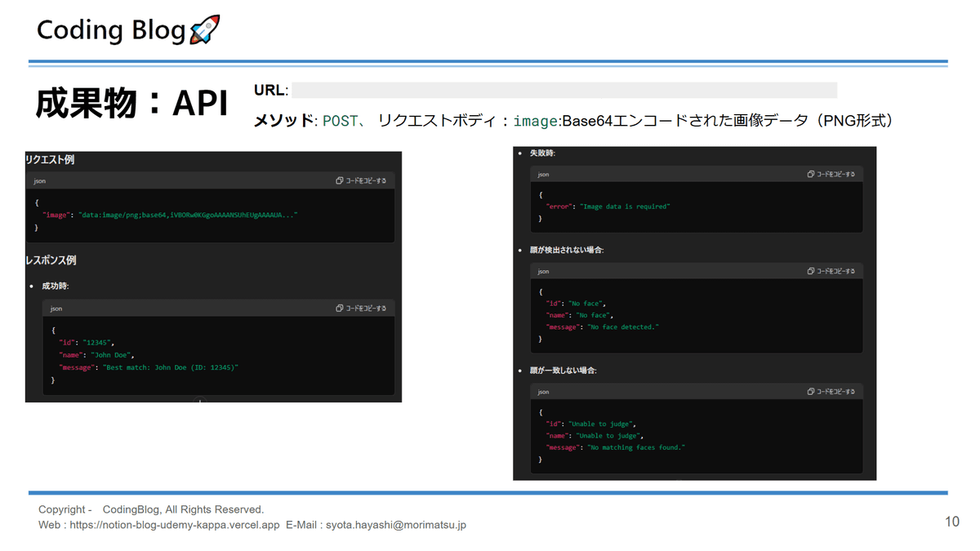Copy the request example JSON code
This screenshot has width=980, height=551.
360,180
